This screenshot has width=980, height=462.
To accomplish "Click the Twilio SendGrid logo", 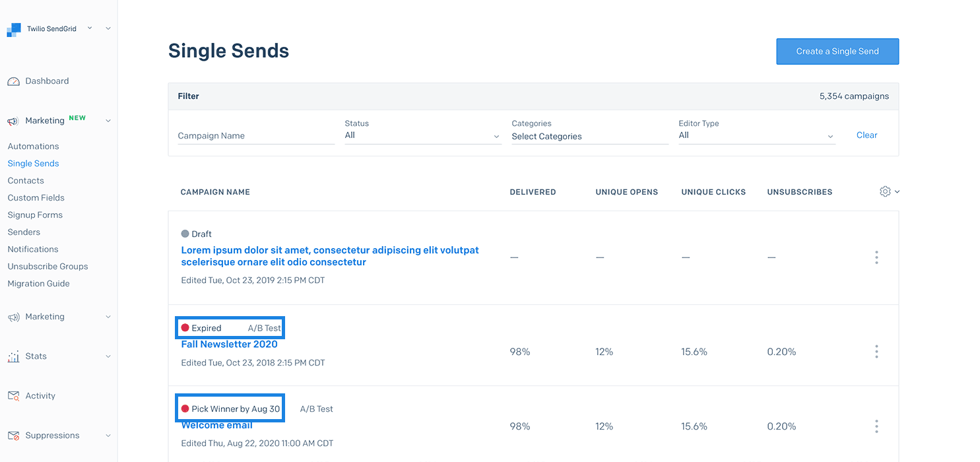I will 12,28.
